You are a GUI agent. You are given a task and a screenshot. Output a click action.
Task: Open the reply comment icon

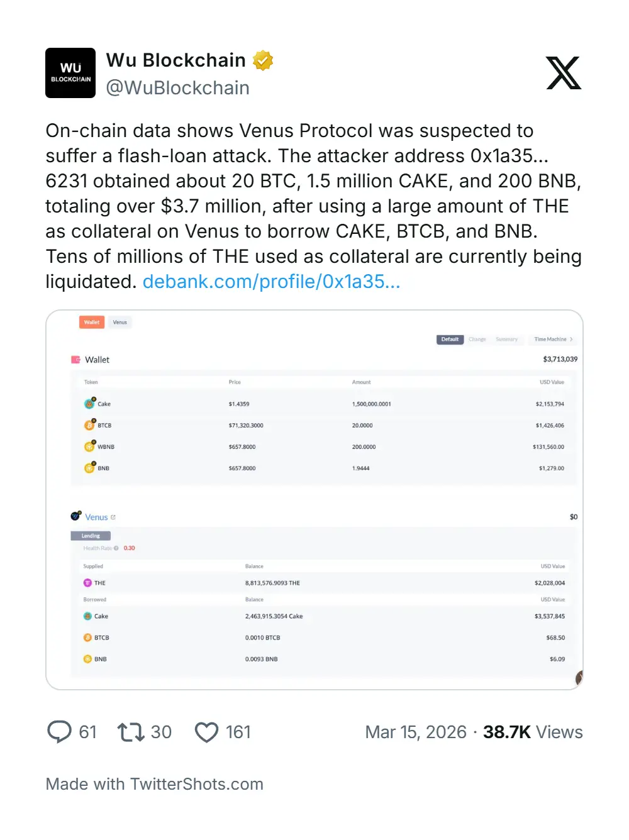point(60,731)
